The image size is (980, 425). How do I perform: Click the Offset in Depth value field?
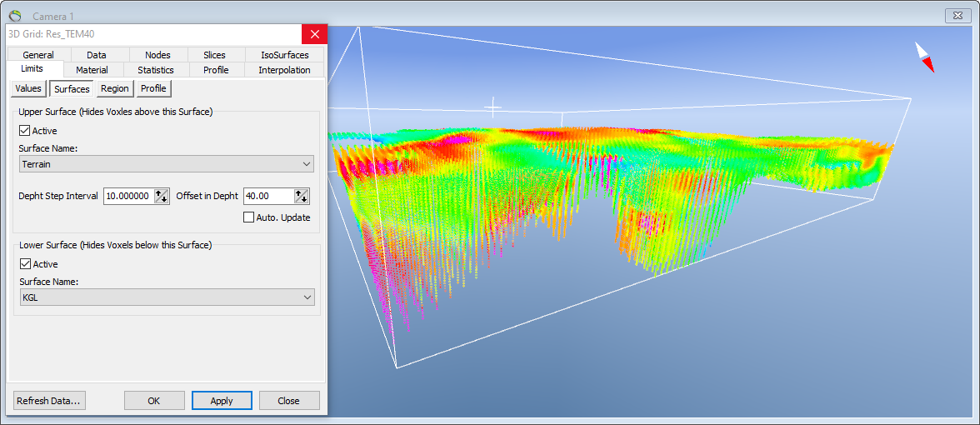(268, 196)
